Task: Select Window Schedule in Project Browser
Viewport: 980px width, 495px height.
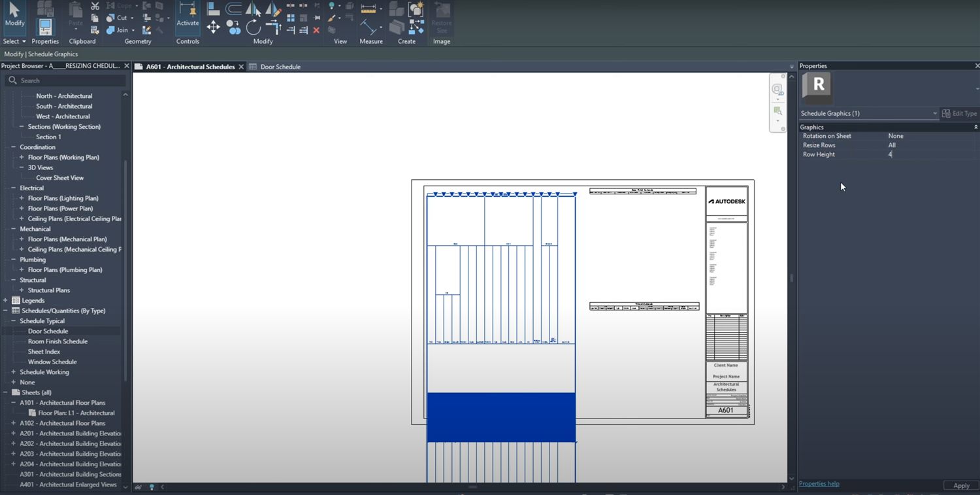Action: 52,362
